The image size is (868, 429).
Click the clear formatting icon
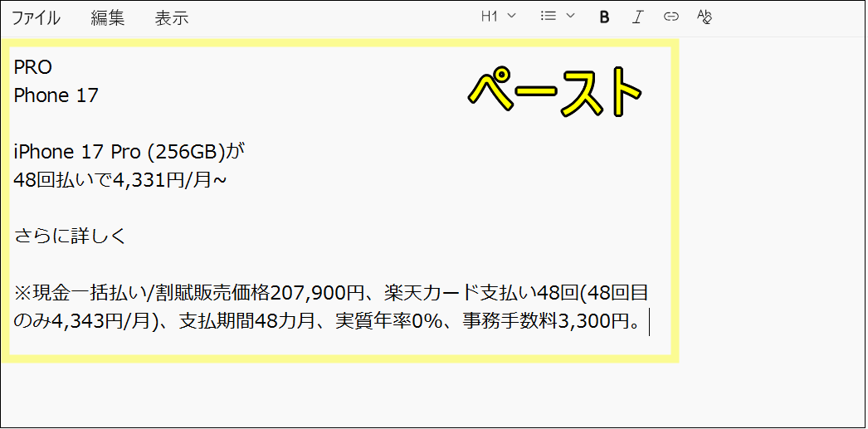pyautogui.click(x=705, y=17)
